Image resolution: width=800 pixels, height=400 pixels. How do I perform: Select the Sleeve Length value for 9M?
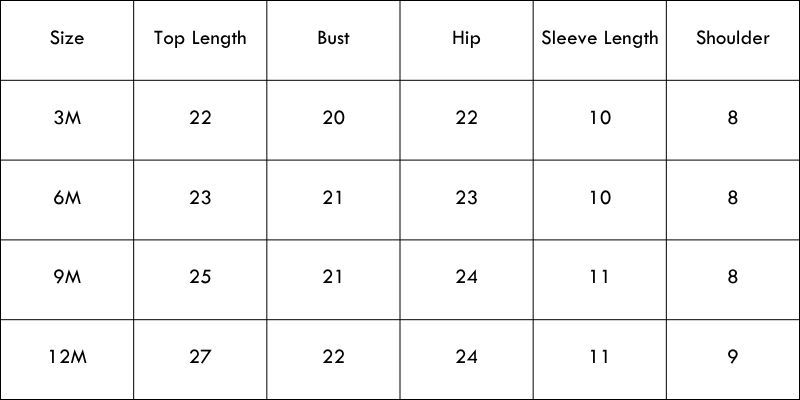point(600,277)
